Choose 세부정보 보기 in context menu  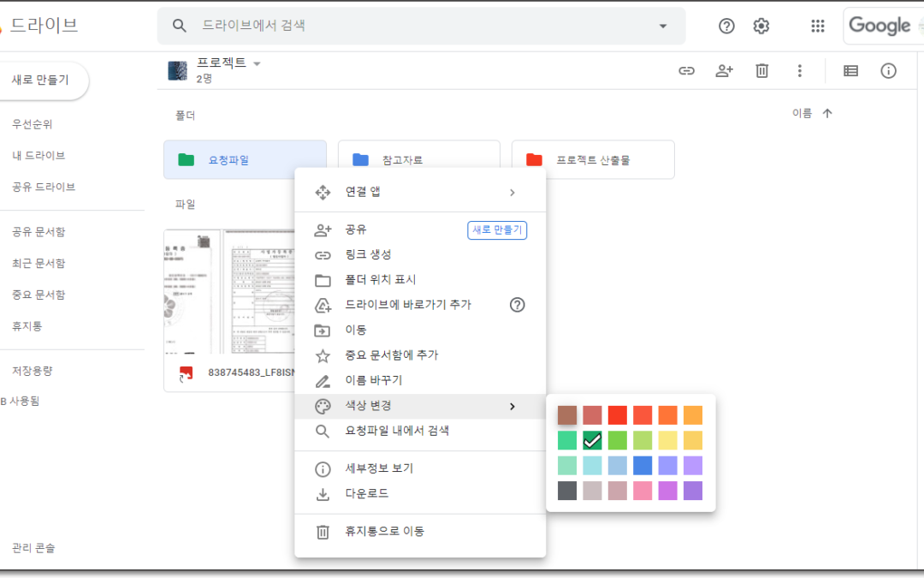420,469
